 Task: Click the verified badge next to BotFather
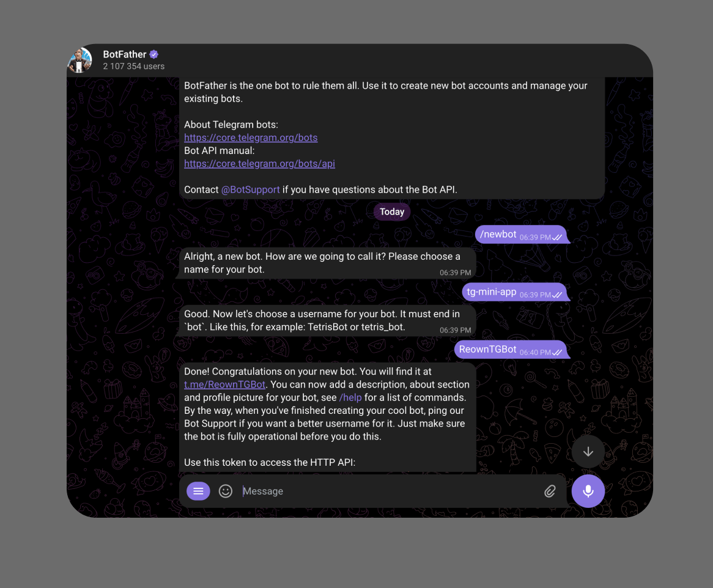click(154, 54)
